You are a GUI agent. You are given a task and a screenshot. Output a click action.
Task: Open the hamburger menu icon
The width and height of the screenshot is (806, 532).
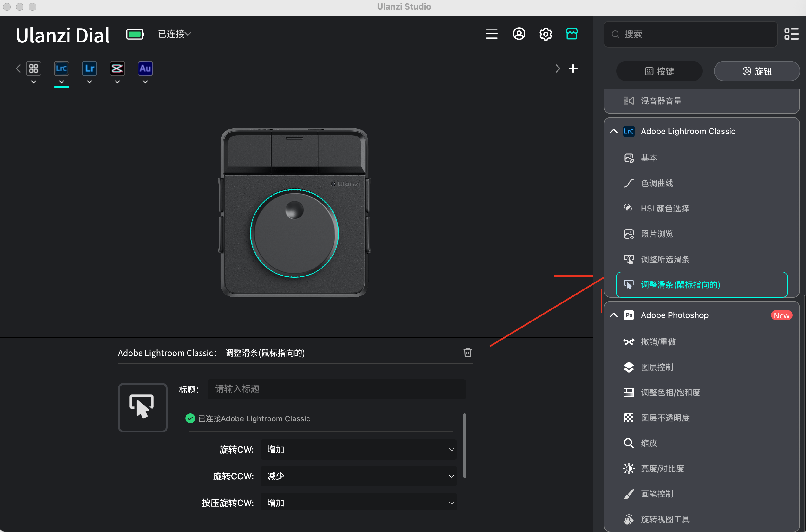click(492, 34)
